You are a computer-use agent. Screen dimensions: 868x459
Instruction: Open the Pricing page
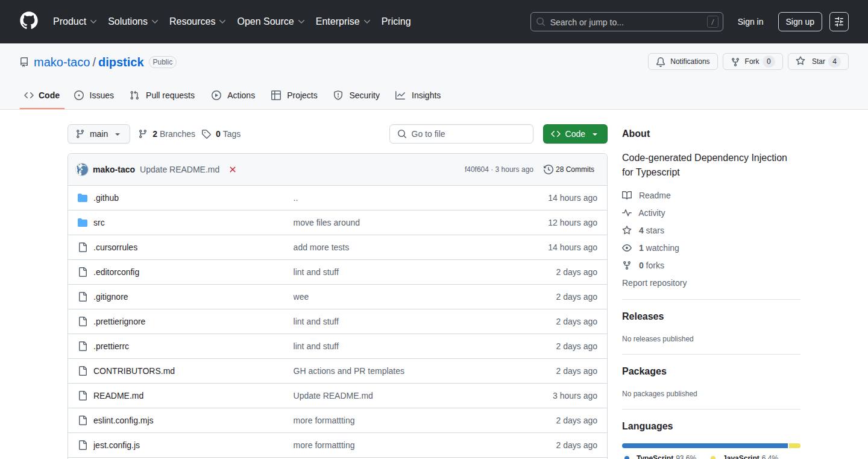[396, 22]
